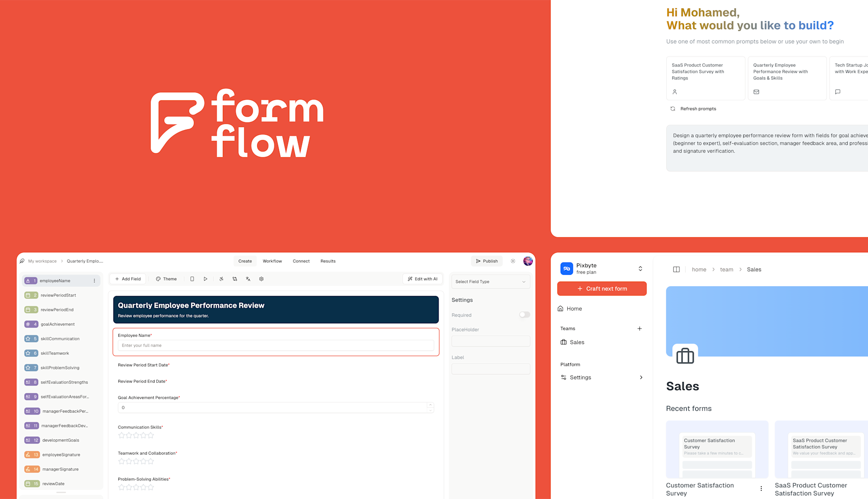Click last star of Teamwork and Collaboration rating
868x499 pixels.
click(x=151, y=461)
